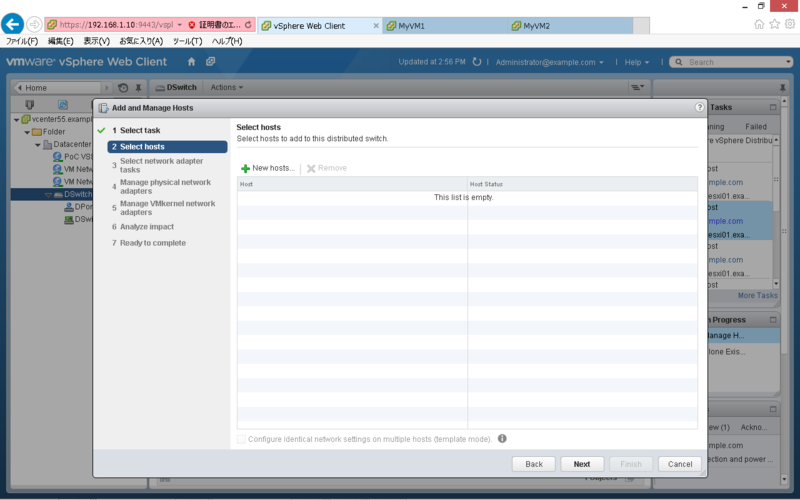Screen dimensions: 800x500
Task: Select Failed tasks tab in Tasks panel
Action: coord(756,127)
